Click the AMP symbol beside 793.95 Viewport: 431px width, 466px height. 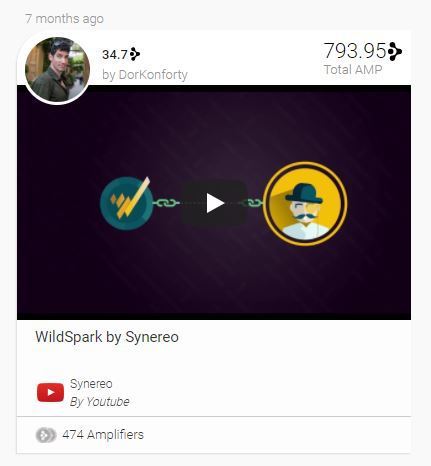395,51
